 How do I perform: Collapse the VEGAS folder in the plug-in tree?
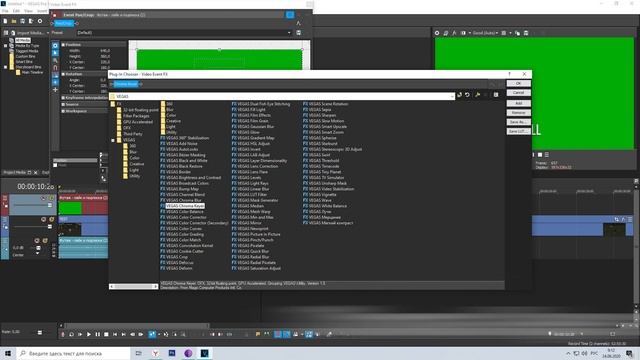113,140
